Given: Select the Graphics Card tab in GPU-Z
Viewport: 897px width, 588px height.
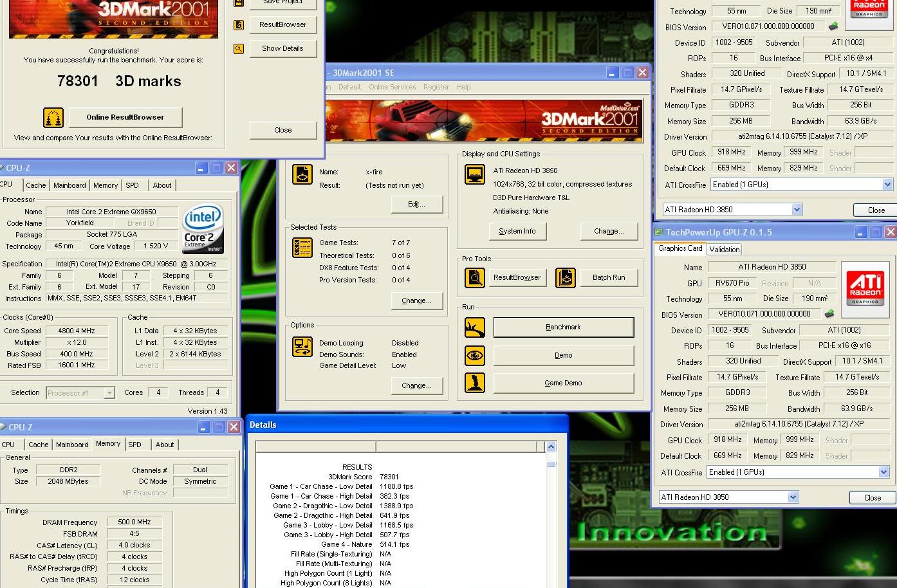Looking at the screenshot, I should [680, 248].
